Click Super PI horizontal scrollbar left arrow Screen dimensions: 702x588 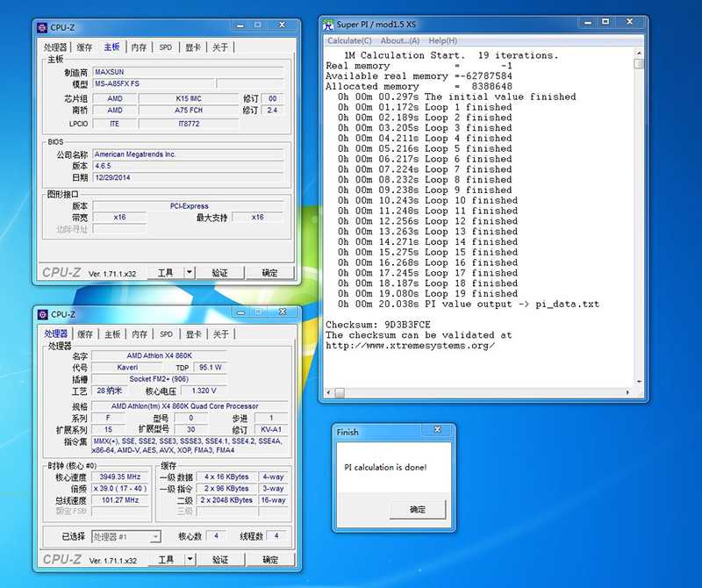click(329, 393)
